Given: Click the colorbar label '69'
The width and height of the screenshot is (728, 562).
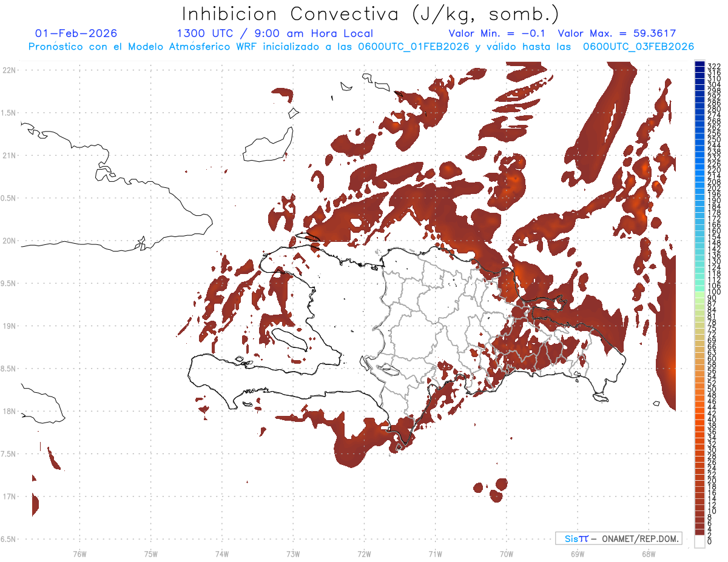Looking at the screenshot, I should pyautogui.click(x=712, y=341).
